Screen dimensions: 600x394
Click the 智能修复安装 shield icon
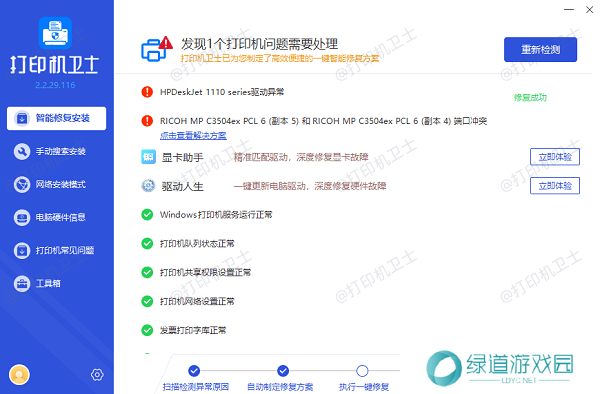pos(22,119)
